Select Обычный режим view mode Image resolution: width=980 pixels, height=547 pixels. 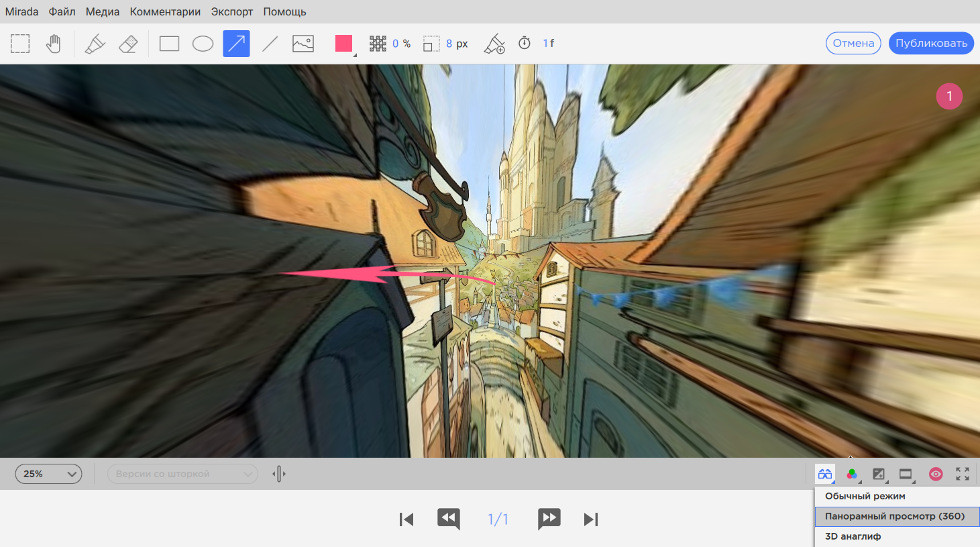pyautogui.click(x=897, y=496)
